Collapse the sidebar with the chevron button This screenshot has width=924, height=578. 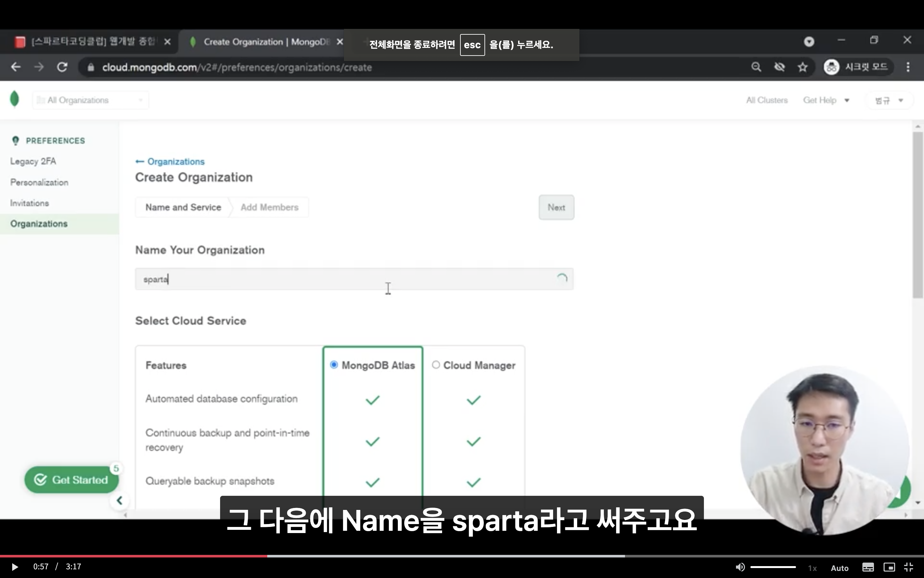[x=119, y=500]
